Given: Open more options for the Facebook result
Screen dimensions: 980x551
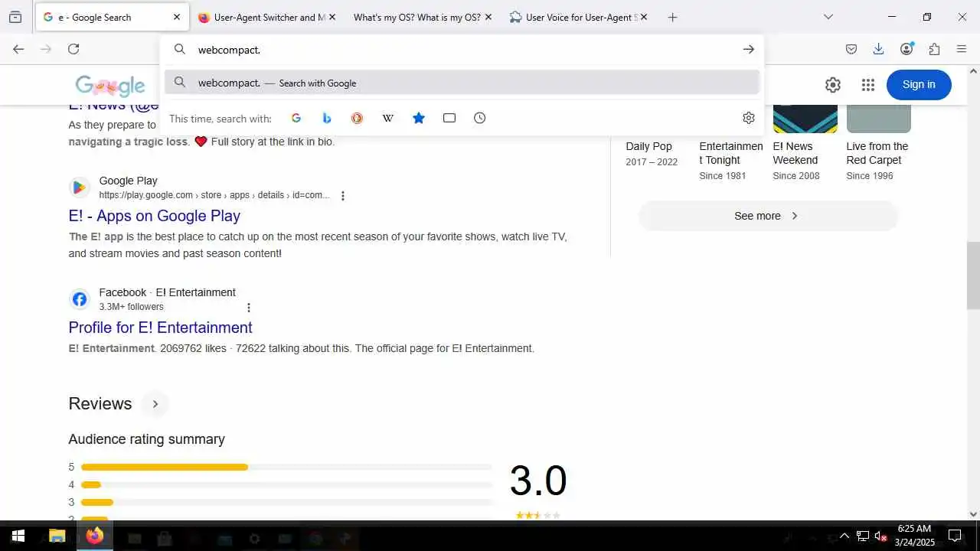Looking at the screenshot, I should [x=248, y=308].
